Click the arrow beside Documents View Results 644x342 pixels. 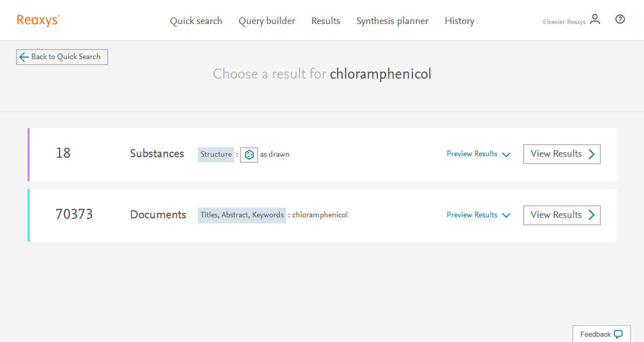pos(591,215)
